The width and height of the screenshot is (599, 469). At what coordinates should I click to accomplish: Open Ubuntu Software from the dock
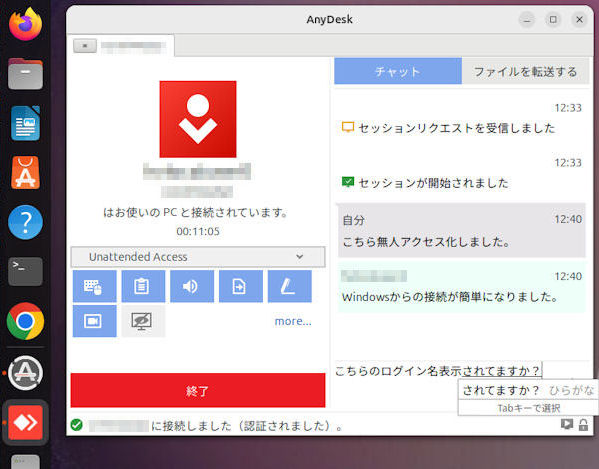25,173
